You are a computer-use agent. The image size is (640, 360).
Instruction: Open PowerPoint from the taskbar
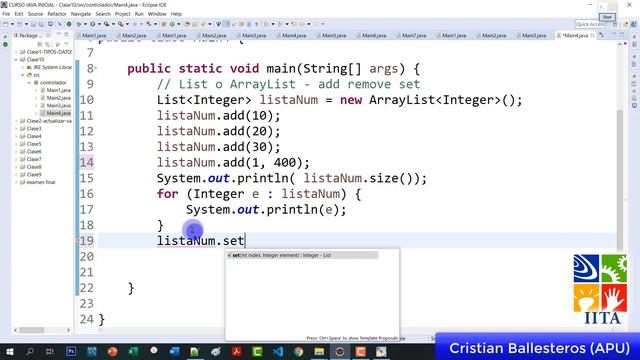113,351
